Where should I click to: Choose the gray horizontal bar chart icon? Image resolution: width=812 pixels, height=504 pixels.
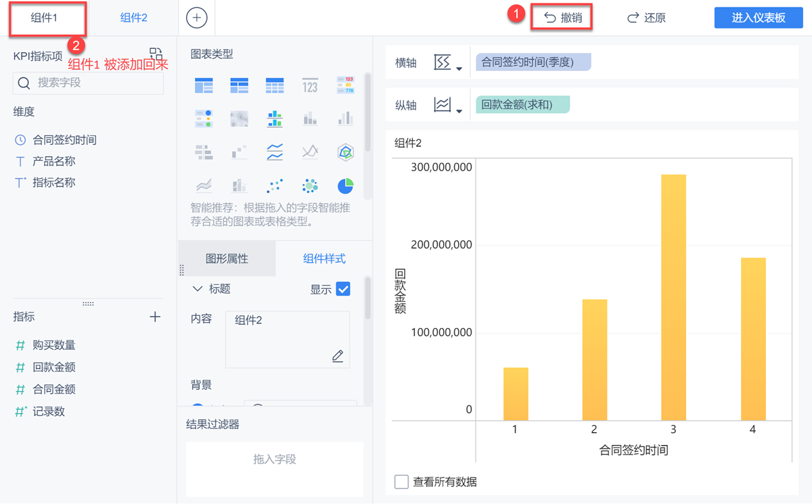click(x=204, y=152)
